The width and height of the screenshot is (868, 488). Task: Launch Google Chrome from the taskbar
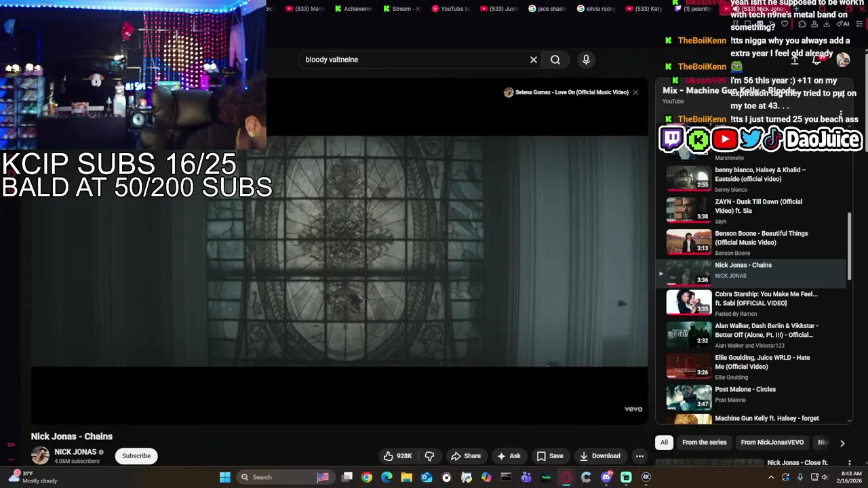click(367, 477)
